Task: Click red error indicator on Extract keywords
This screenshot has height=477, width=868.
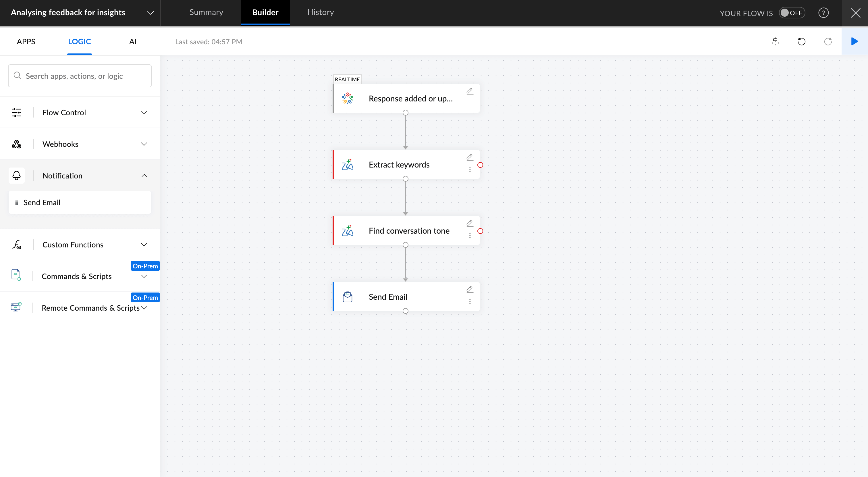Action: click(480, 165)
